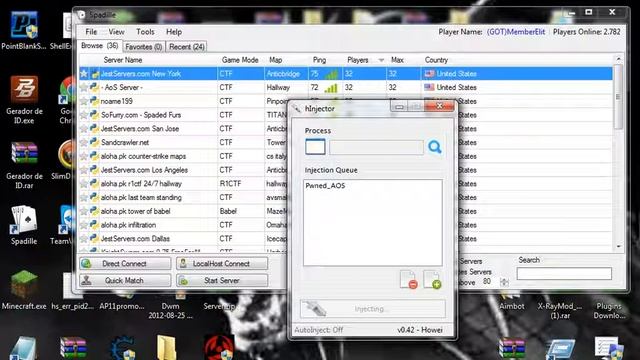Click the Injecting button in hInjector

coord(373,309)
